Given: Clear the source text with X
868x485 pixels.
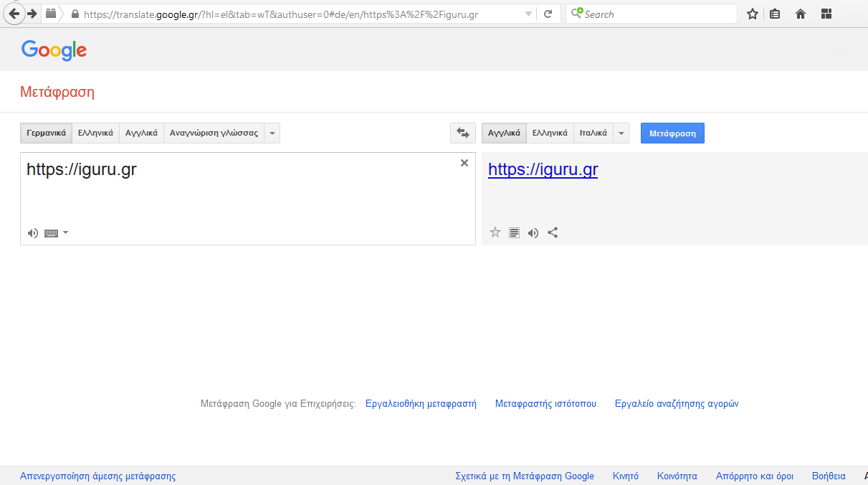Looking at the screenshot, I should [x=464, y=163].
